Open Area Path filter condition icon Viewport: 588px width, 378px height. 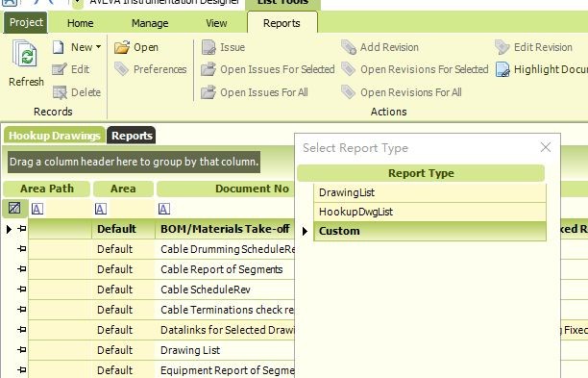coord(37,209)
